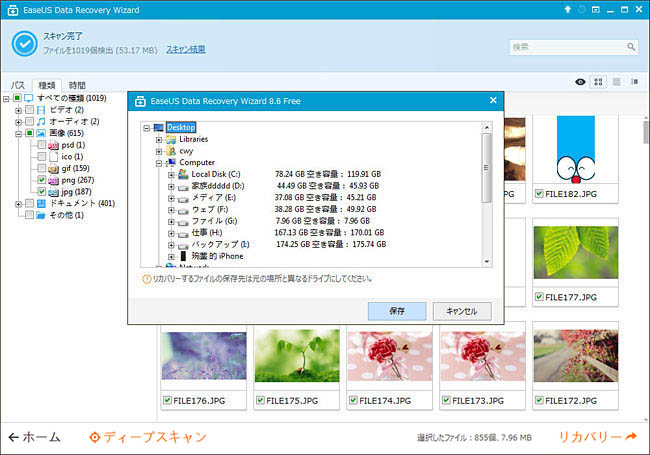650x455 pixels.
Task: Click the Libraries folder icon
Action: point(171,139)
